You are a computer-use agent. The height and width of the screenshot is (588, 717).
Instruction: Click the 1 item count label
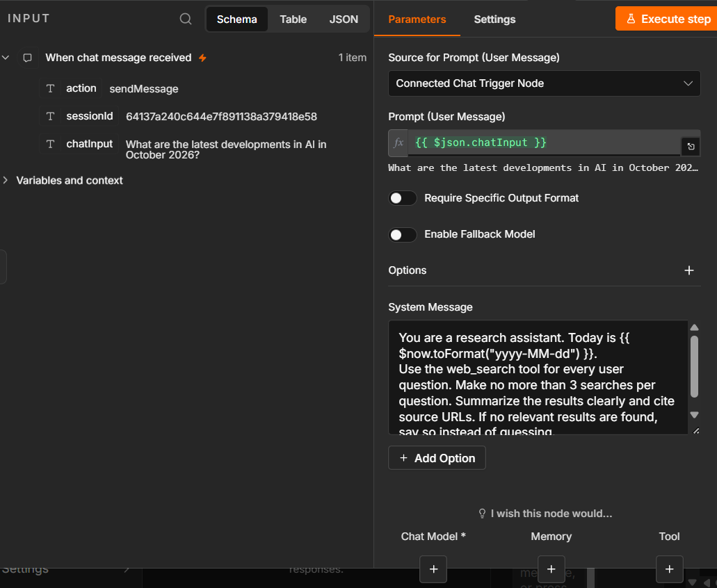(352, 58)
